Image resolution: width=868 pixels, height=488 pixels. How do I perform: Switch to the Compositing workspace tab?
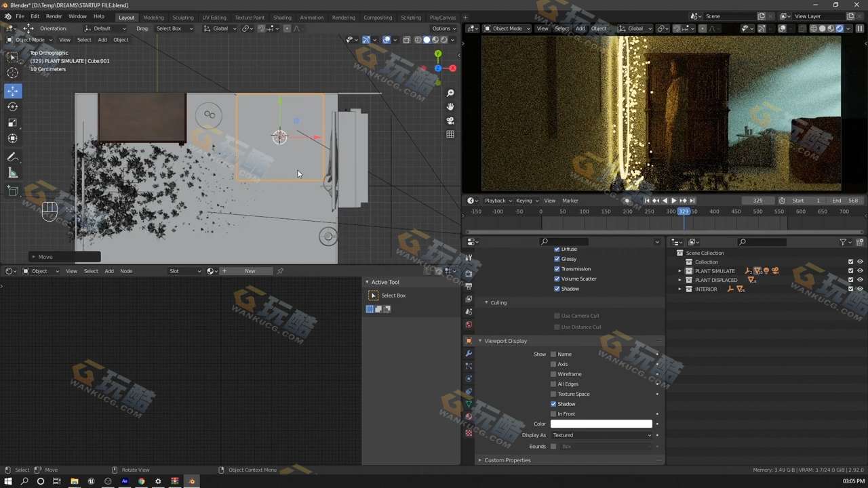tap(378, 17)
